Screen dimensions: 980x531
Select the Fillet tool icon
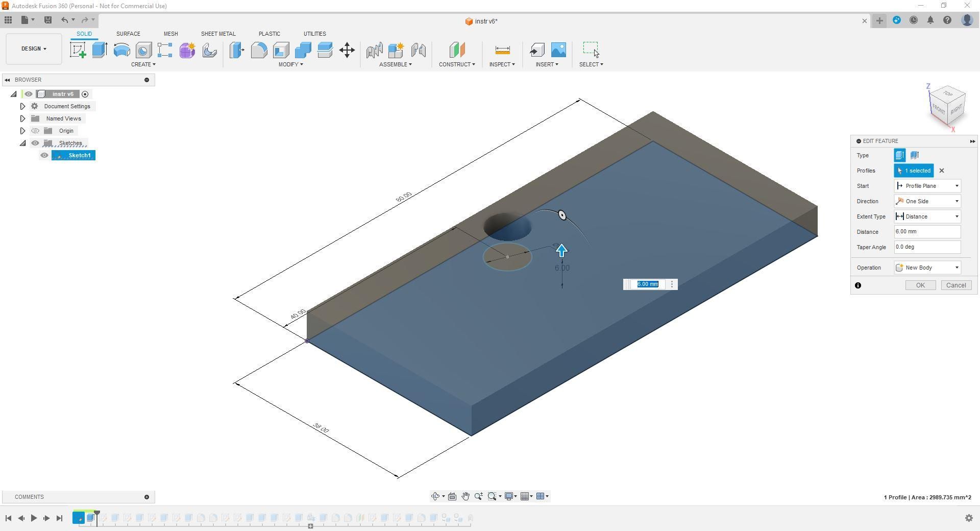coord(259,50)
